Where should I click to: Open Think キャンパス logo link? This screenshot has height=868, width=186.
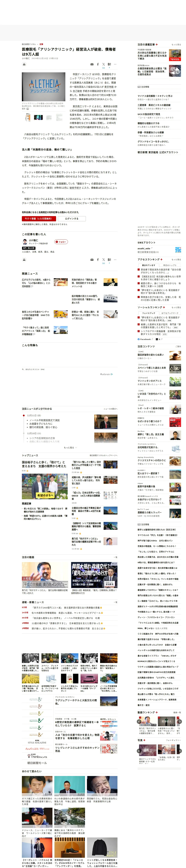point(37,756)
